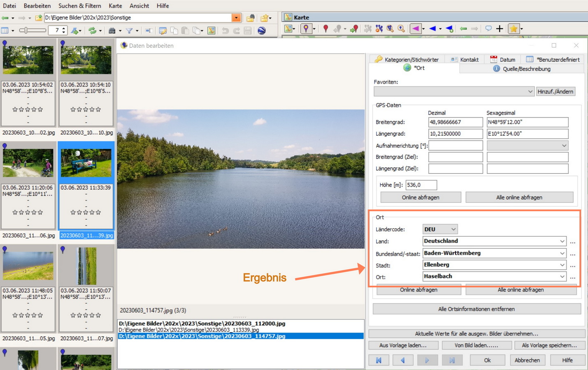The image size is (588, 370).
Task: Expand the folder path history dropdown
Action: pos(236,18)
